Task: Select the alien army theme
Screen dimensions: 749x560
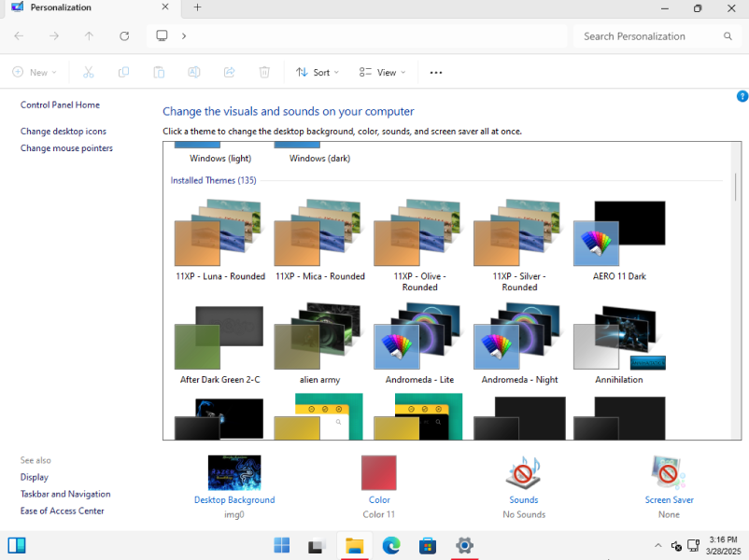Action: click(320, 344)
